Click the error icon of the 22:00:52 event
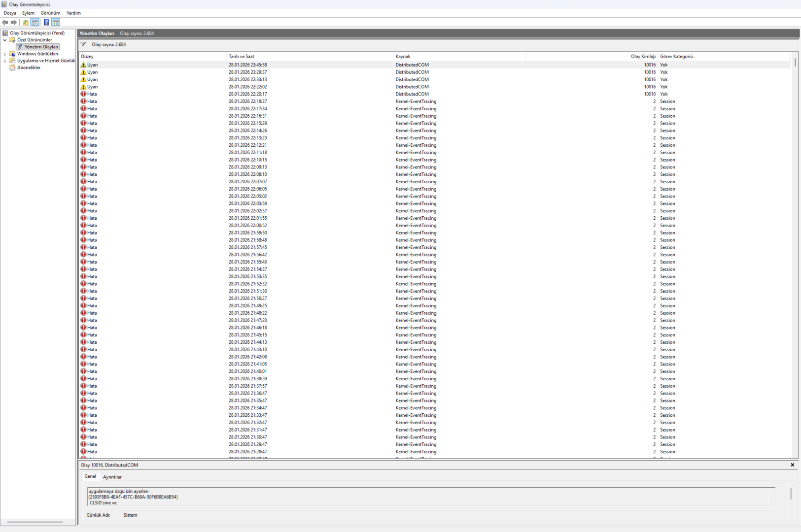 point(83,225)
